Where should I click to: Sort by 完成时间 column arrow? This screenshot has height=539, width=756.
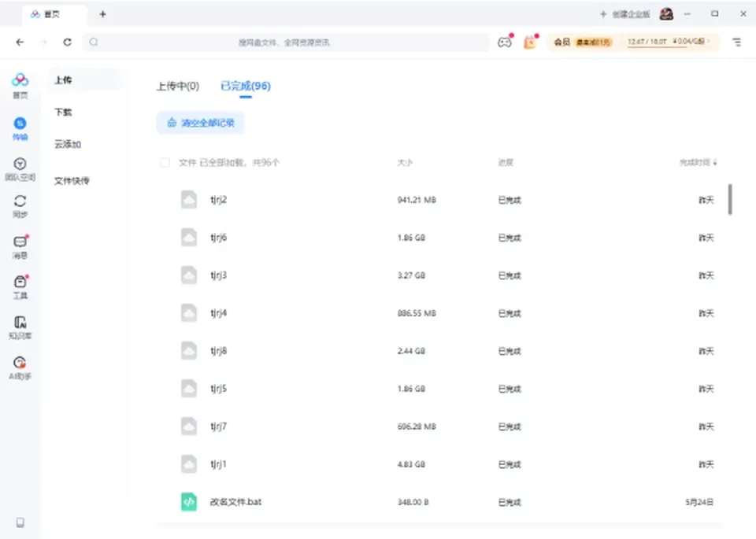pos(715,163)
